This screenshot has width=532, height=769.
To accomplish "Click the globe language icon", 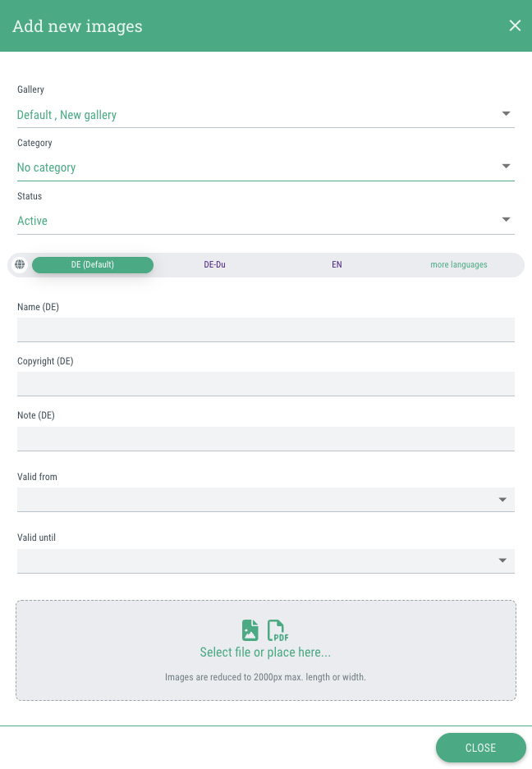I will (x=20, y=265).
